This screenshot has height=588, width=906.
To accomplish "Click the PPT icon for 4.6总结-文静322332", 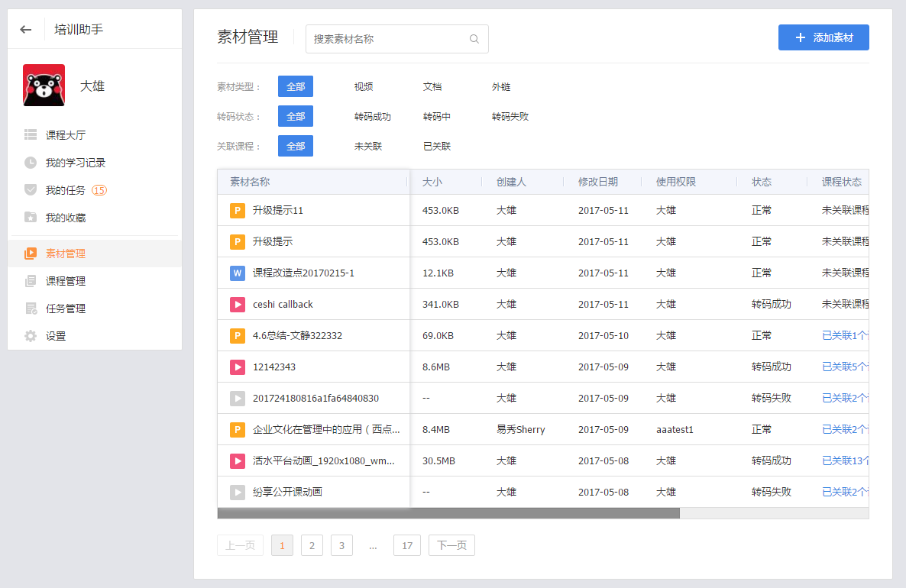I will pos(238,335).
